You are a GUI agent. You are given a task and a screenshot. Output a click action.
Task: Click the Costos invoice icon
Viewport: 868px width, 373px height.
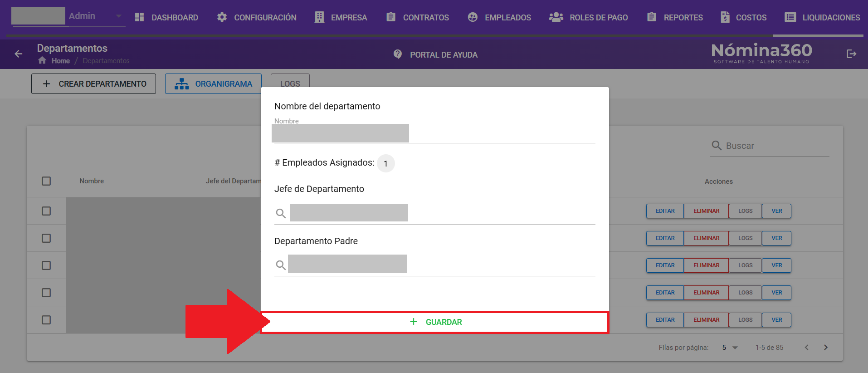point(725,17)
